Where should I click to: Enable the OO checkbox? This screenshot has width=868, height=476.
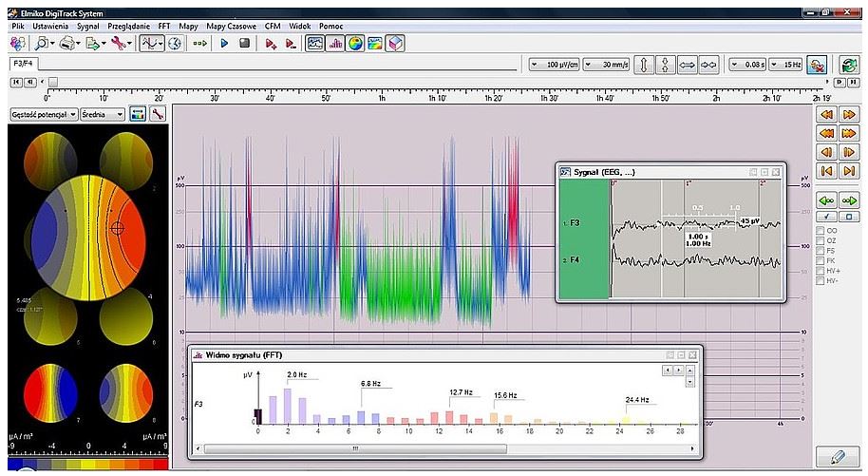(x=821, y=230)
